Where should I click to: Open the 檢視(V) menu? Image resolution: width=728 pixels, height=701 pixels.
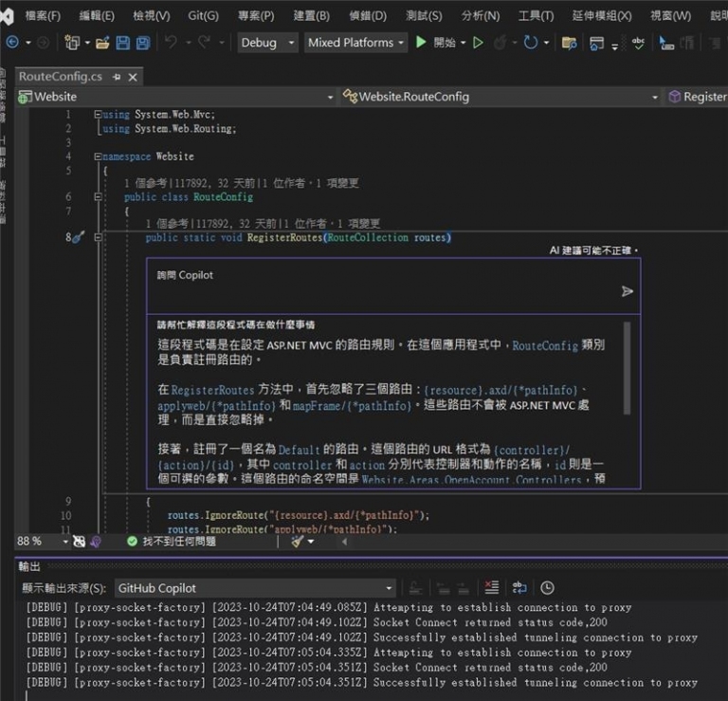pos(152,16)
